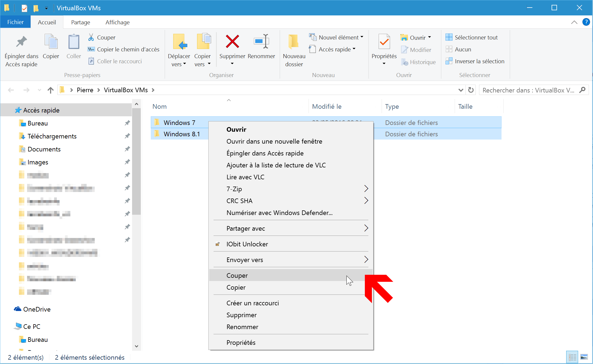Click the navigation pane scrollbar thumb
Screen dimensions: 593x364
point(136,161)
